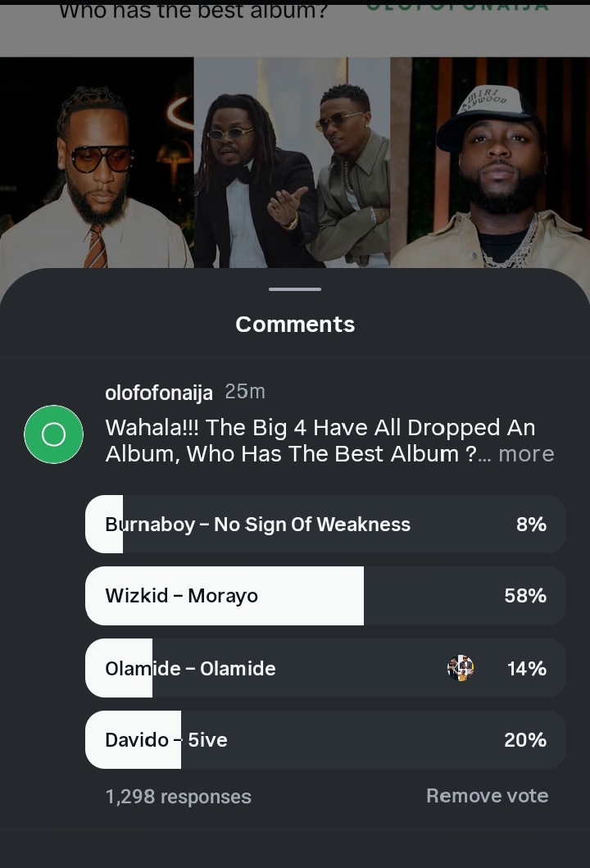Screen dimensions: 590x868
Task: Click the Remove vote link
Action: (x=487, y=796)
